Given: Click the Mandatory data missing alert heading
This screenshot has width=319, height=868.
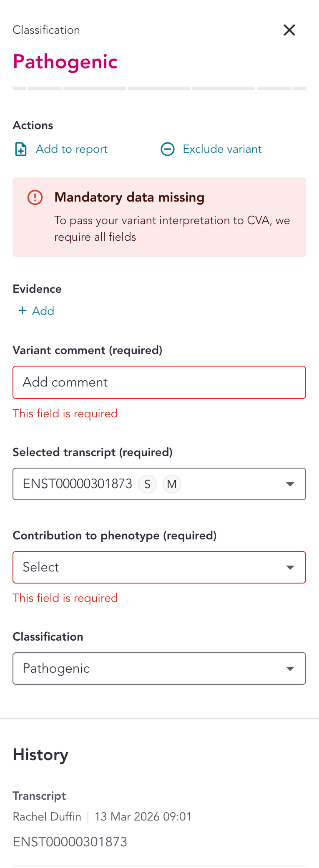Looking at the screenshot, I should coord(129,197).
